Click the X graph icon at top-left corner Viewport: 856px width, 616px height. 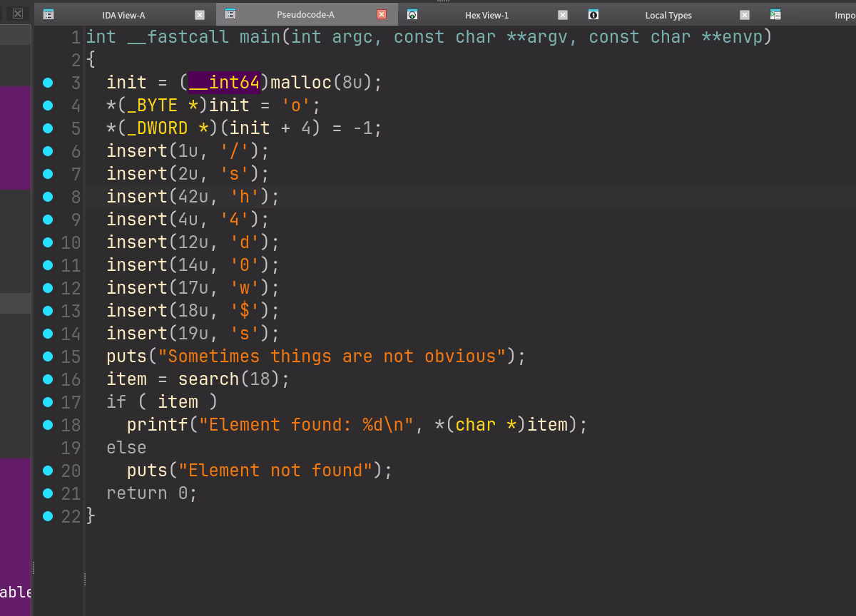pos(16,14)
